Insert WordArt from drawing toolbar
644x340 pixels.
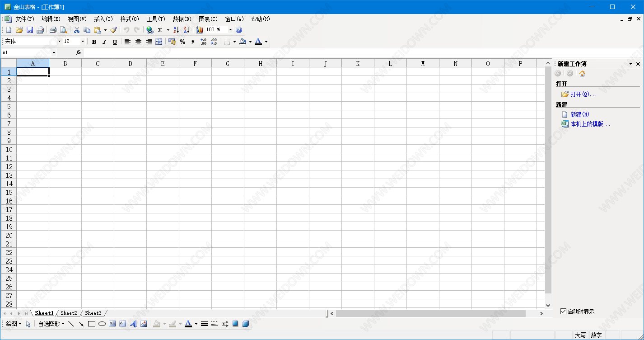133,324
